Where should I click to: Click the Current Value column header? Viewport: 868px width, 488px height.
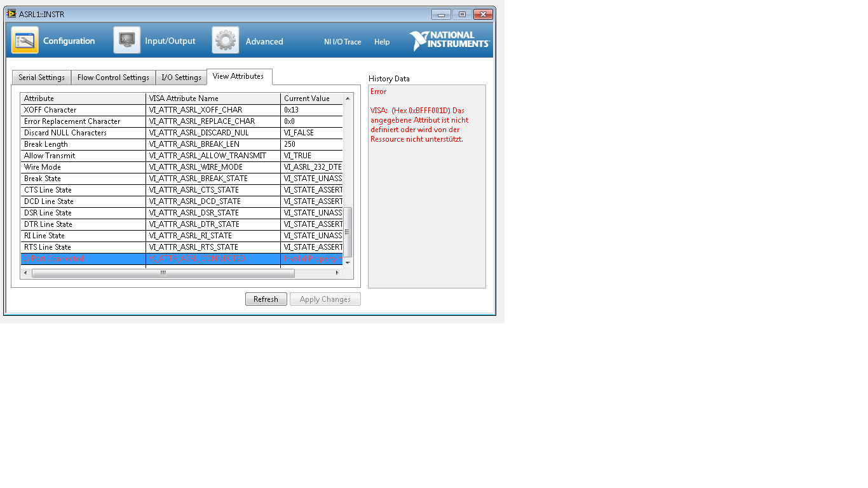click(x=312, y=98)
